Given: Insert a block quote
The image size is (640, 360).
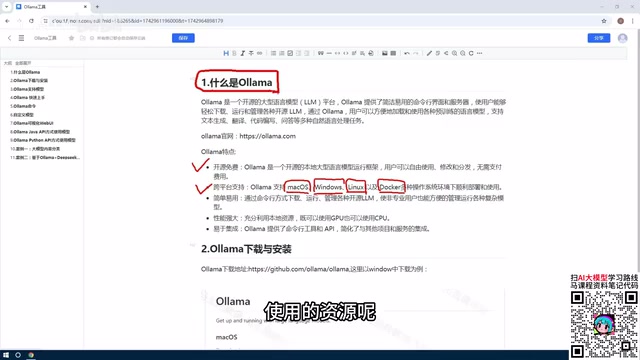Looking at the screenshot, I should (x=320, y=53).
